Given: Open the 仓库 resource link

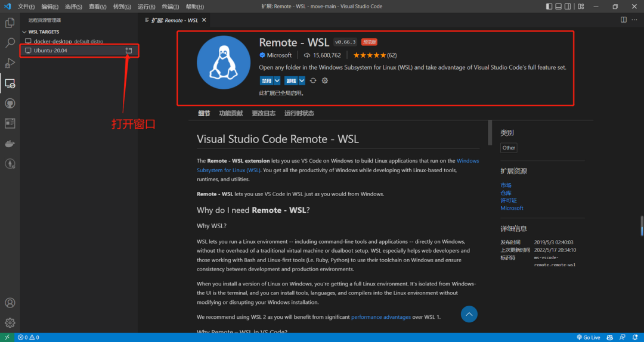Looking at the screenshot, I should coord(506,193).
